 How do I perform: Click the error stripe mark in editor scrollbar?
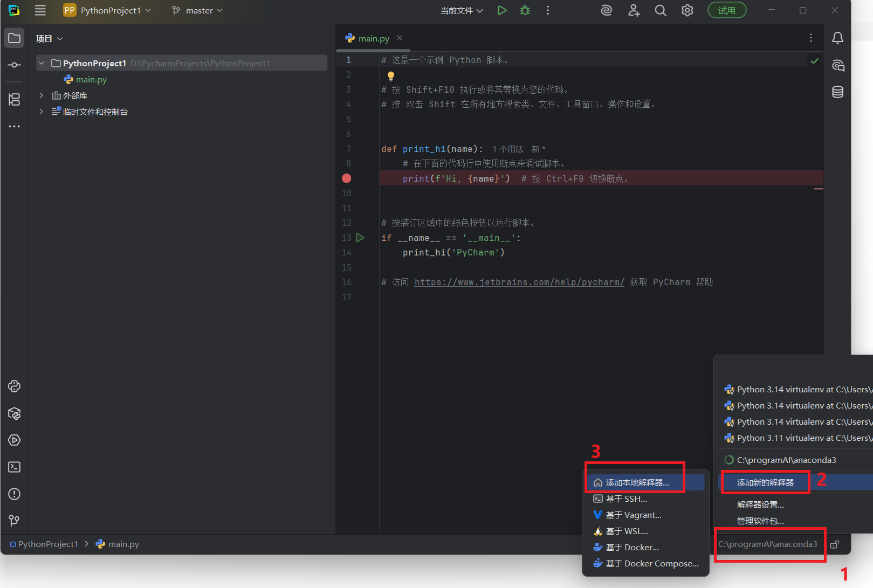[819, 189]
